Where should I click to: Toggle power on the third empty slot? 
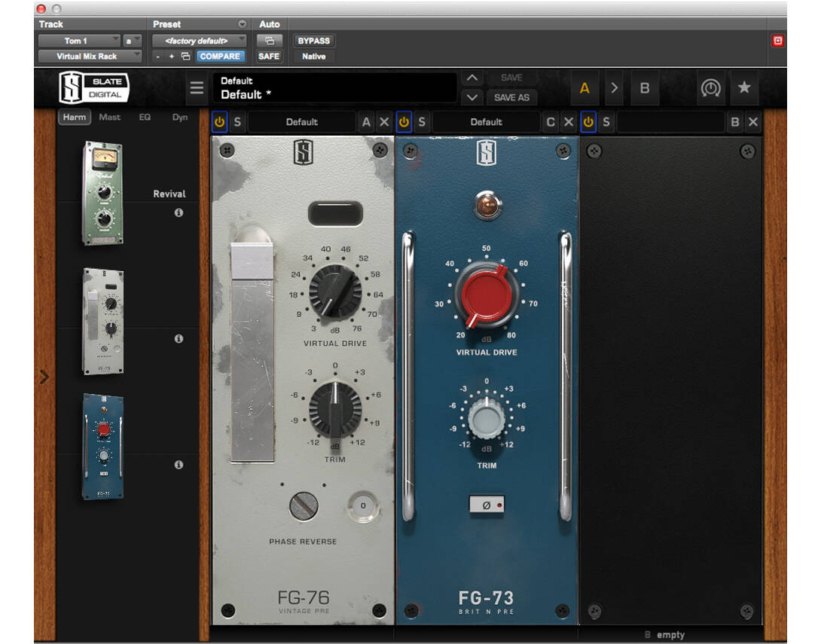pyautogui.click(x=588, y=122)
